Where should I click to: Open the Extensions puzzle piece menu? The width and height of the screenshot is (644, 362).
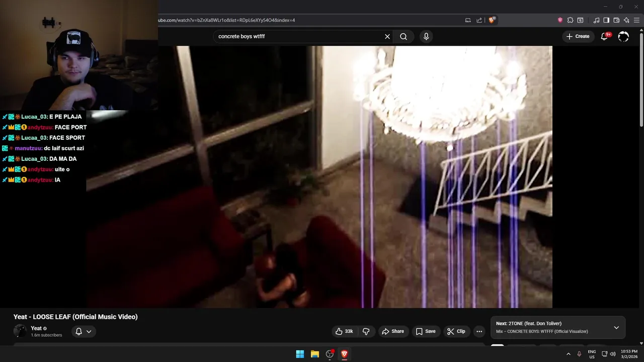pos(570,20)
